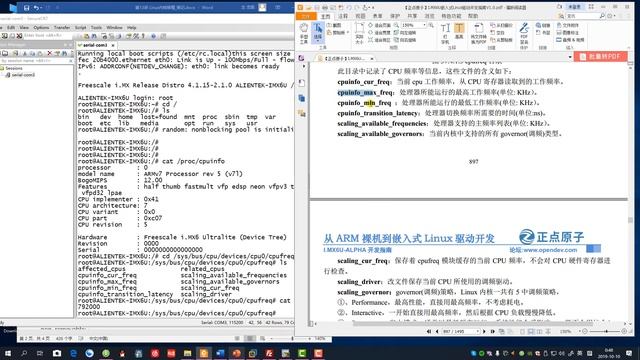Open the Script menu in SecureCRT

80,27
